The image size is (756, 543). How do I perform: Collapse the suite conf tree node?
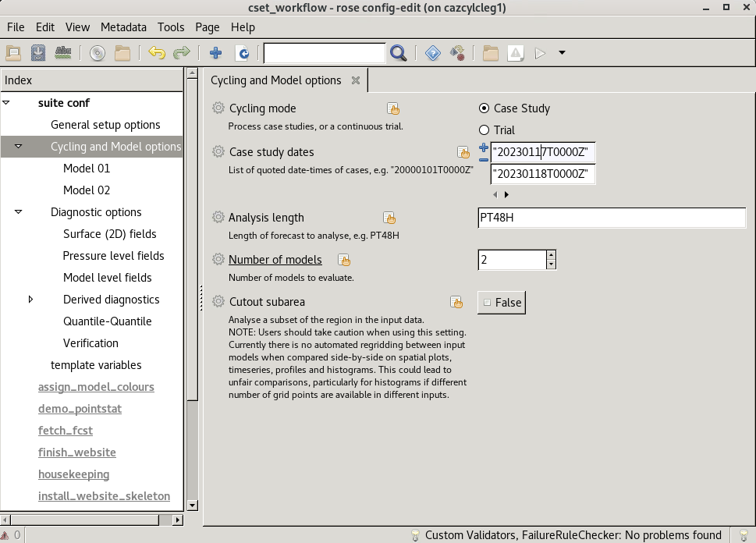tap(6, 103)
